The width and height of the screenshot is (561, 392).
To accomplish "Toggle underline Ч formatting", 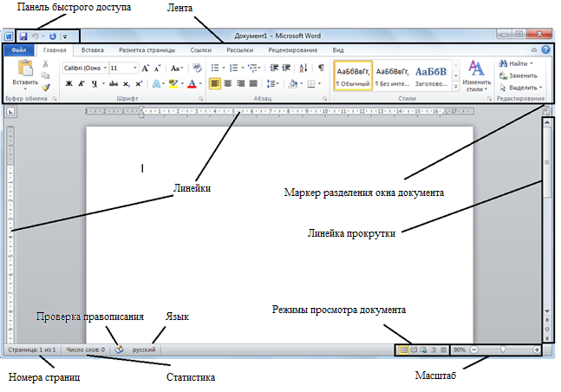I will 95,84.
